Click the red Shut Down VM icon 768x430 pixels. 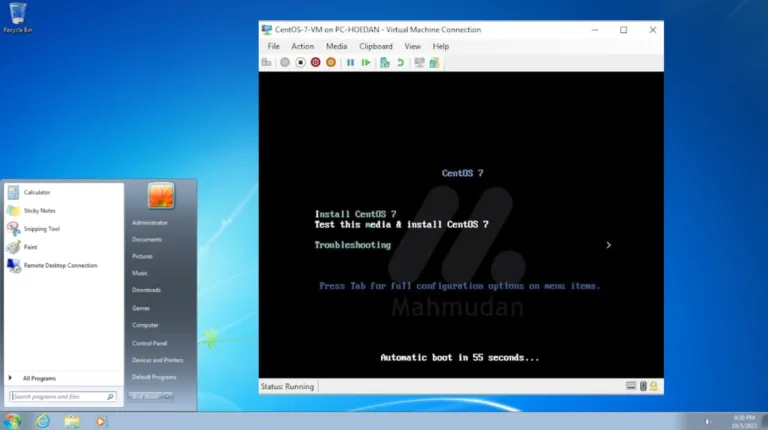pyautogui.click(x=315, y=62)
